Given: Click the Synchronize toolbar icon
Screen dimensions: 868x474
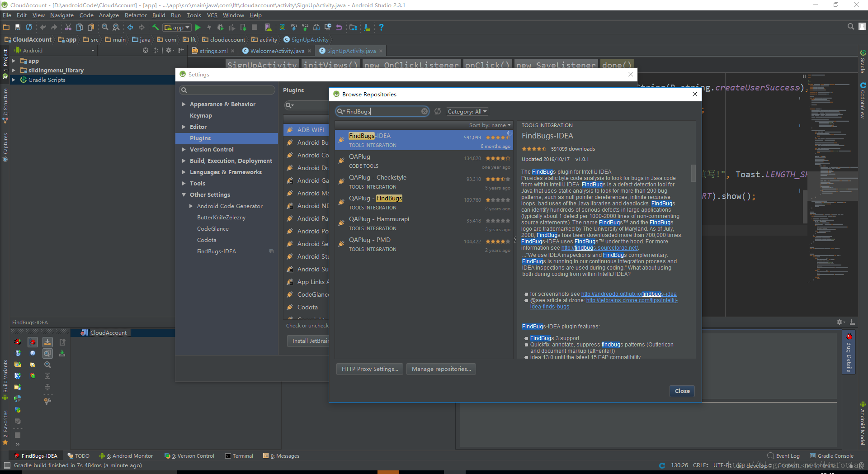Looking at the screenshot, I should pyautogui.click(x=29, y=28).
